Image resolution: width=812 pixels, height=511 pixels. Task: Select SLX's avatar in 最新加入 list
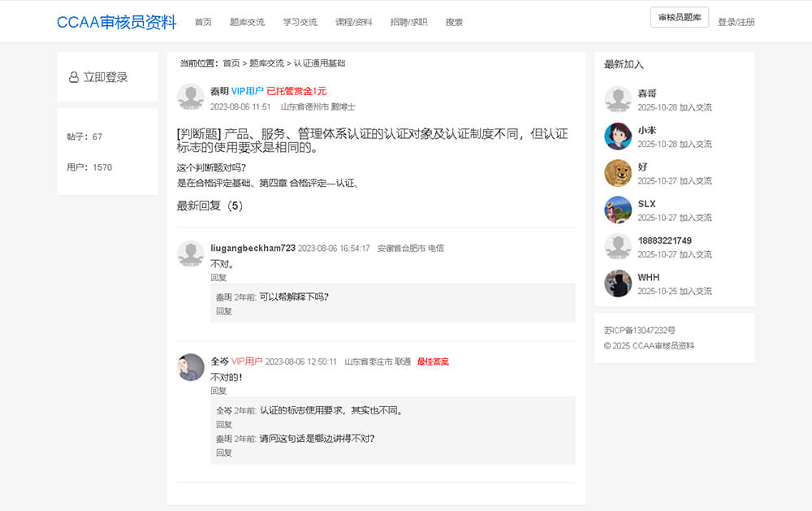point(617,210)
